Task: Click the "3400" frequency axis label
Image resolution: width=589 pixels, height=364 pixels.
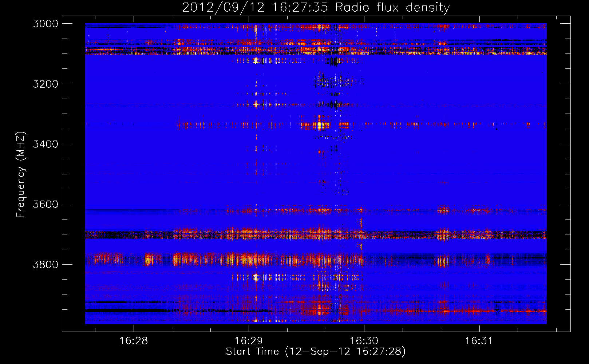Action: click(46, 144)
